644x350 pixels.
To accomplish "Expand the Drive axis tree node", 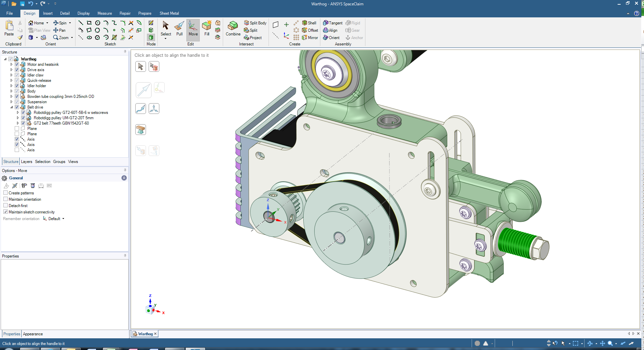I will pyautogui.click(x=11, y=70).
